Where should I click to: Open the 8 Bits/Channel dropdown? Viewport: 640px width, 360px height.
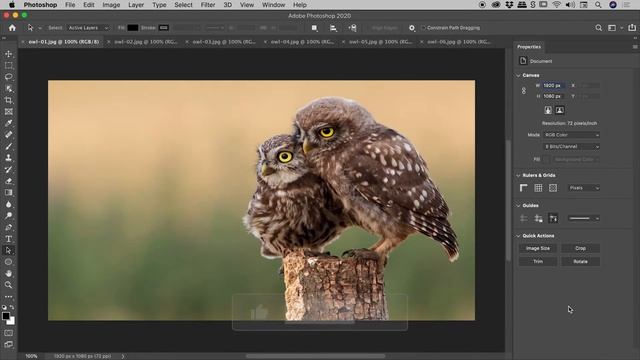pos(571,146)
